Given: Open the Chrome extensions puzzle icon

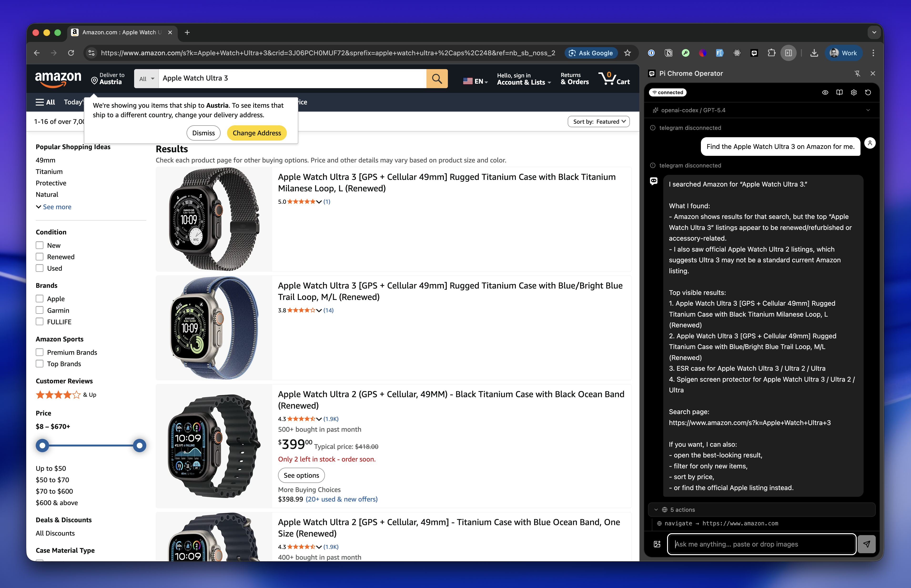Looking at the screenshot, I should (x=771, y=53).
